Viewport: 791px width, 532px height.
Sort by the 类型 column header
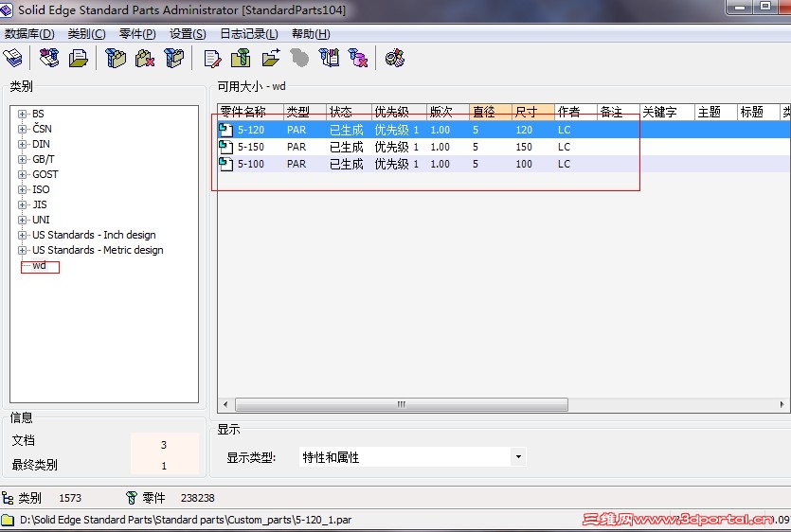[x=304, y=112]
